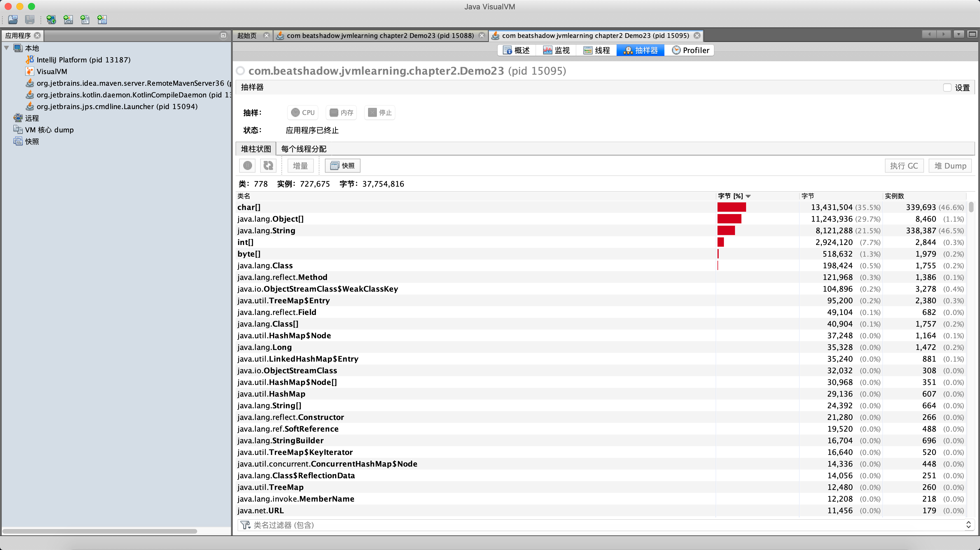Maximize the document window area

pos(972,34)
